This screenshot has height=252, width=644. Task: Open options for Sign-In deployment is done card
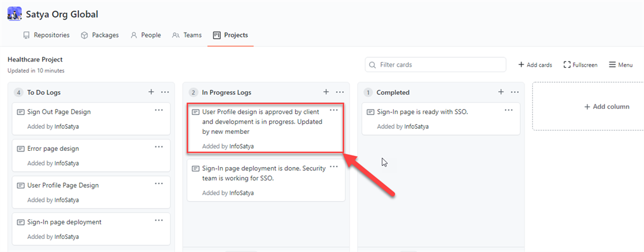pos(334,167)
